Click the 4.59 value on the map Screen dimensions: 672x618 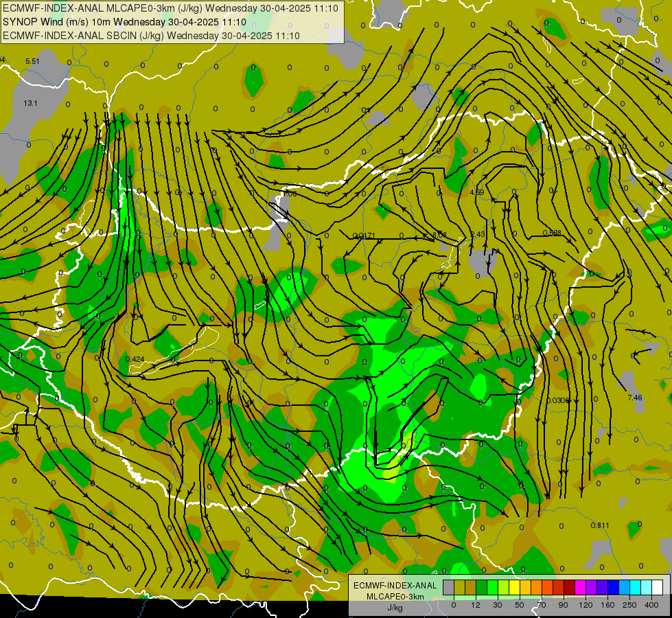tap(476, 192)
